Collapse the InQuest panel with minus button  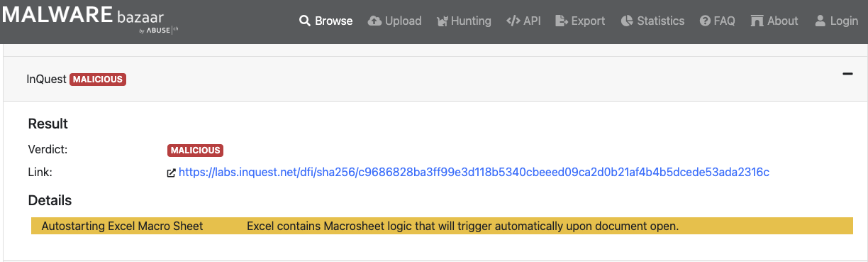click(x=847, y=74)
